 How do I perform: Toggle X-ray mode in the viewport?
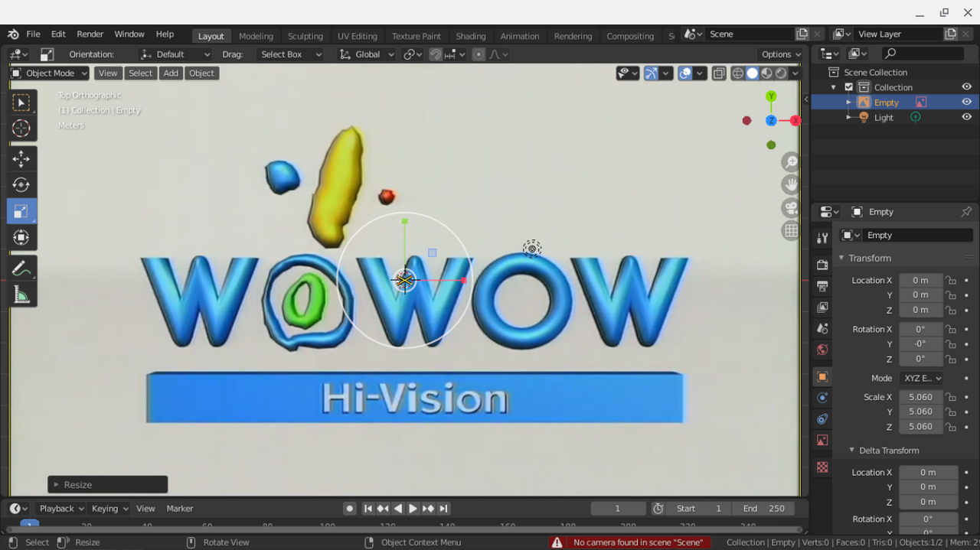719,73
